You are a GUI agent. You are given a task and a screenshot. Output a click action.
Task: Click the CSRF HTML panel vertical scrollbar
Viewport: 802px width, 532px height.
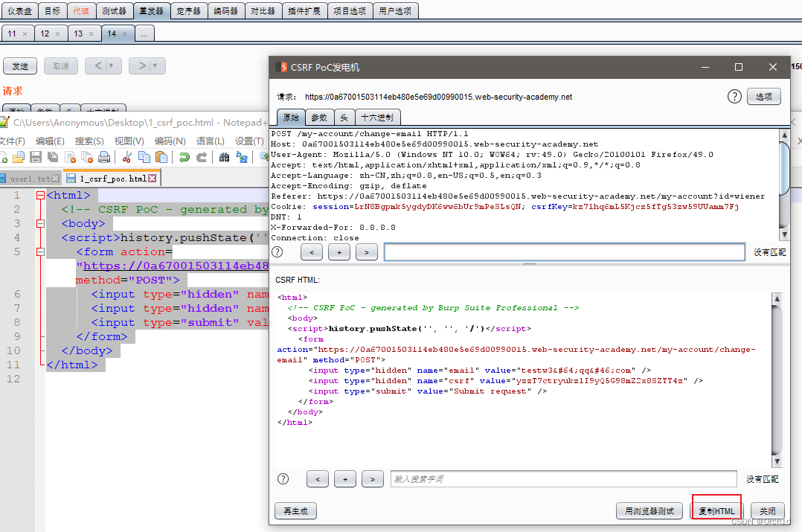[x=777, y=379]
